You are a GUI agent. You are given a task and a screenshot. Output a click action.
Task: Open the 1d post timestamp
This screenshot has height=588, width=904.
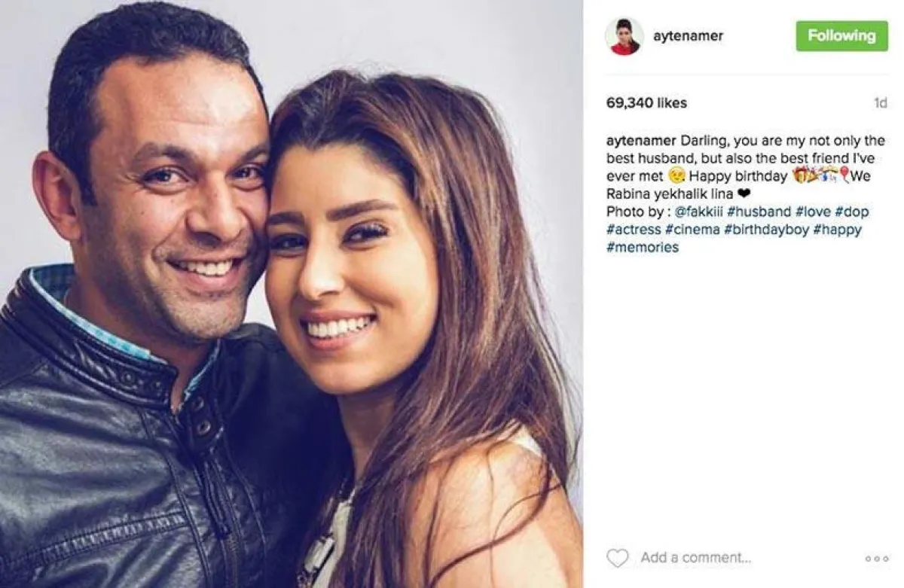click(880, 103)
